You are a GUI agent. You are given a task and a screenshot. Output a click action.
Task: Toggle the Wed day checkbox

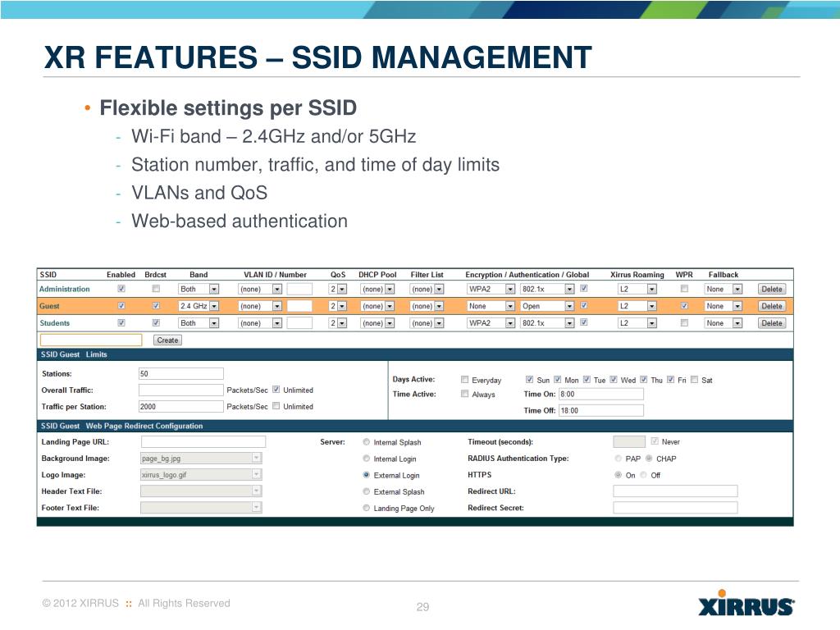pyautogui.click(x=614, y=379)
